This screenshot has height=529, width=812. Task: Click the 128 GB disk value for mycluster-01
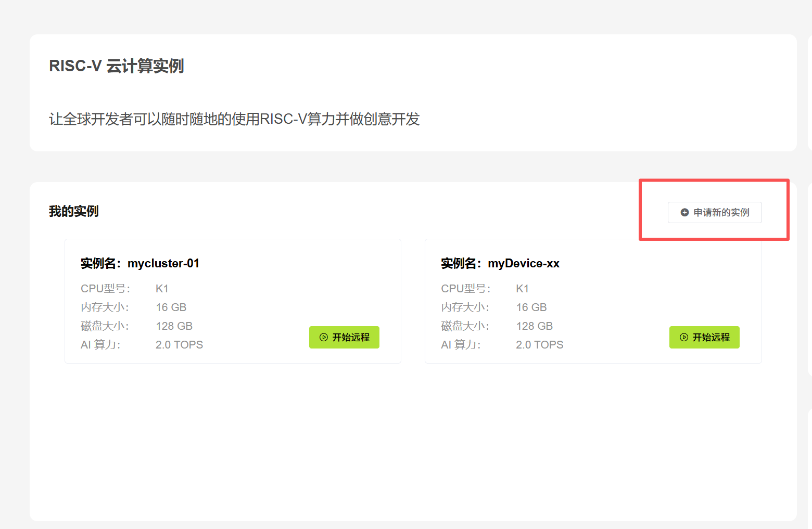coord(174,326)
